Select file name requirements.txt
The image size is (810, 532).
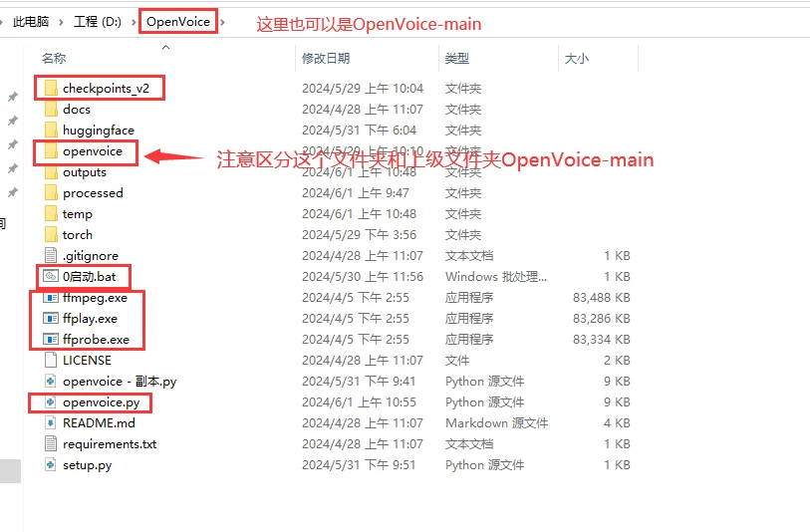point(110,444)
